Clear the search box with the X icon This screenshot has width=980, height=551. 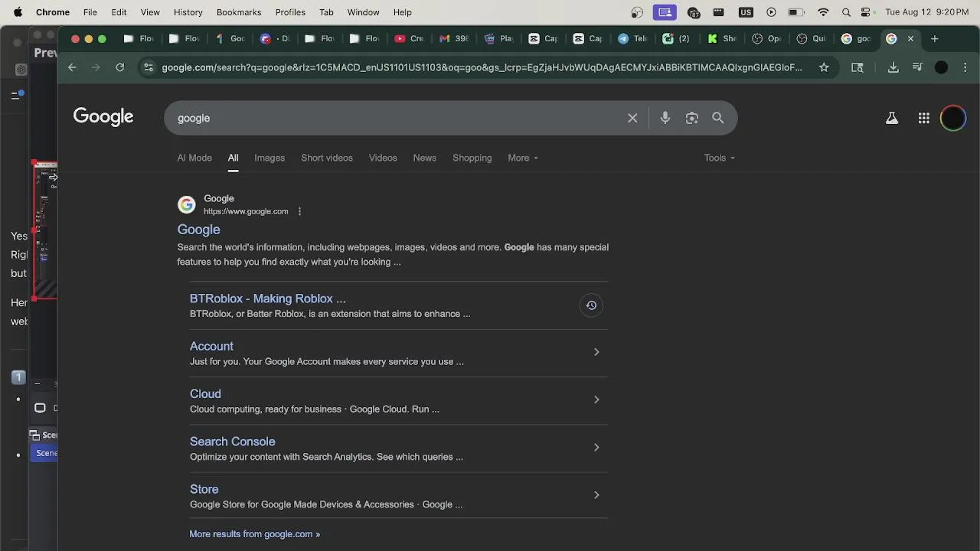[632, 118]
